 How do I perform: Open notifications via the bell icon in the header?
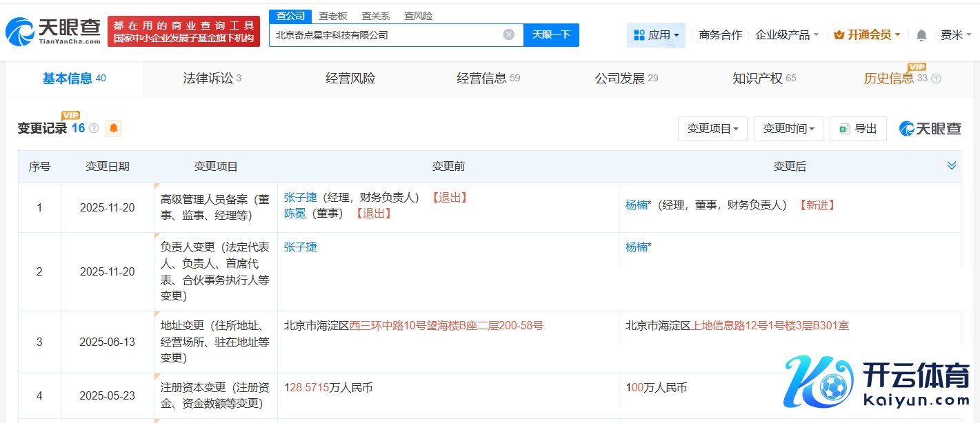(921, 35)
